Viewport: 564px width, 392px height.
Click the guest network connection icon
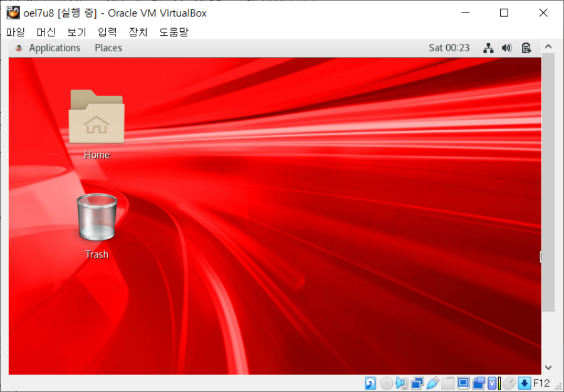click(488, 48)
